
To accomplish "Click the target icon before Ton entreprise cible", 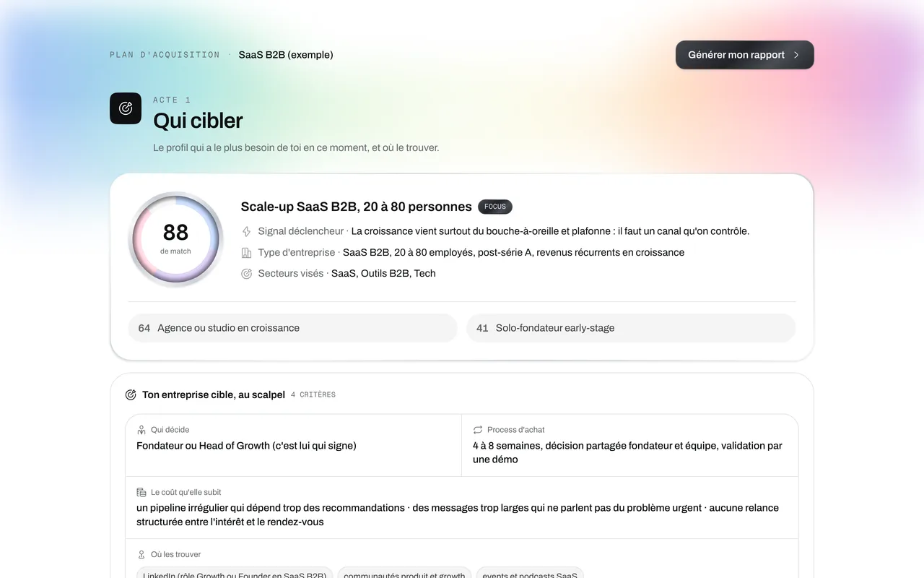I will pyautogui.click(x=131, y=394).
